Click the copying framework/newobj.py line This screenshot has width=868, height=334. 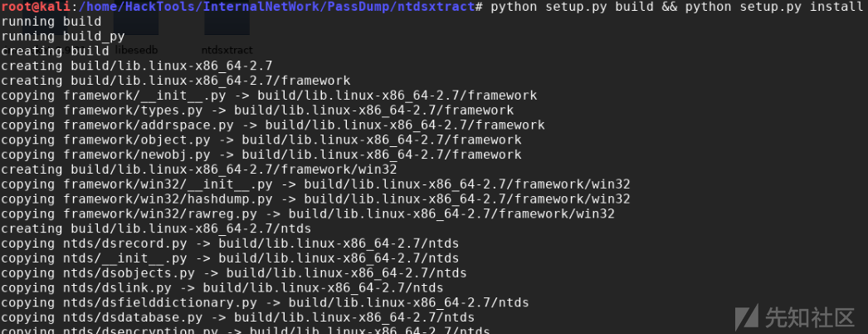[x=261, y=155]
